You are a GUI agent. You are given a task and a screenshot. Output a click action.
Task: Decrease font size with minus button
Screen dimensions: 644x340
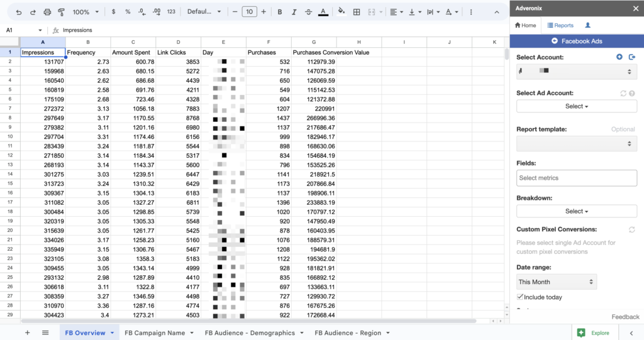click(x=235, y=12)
